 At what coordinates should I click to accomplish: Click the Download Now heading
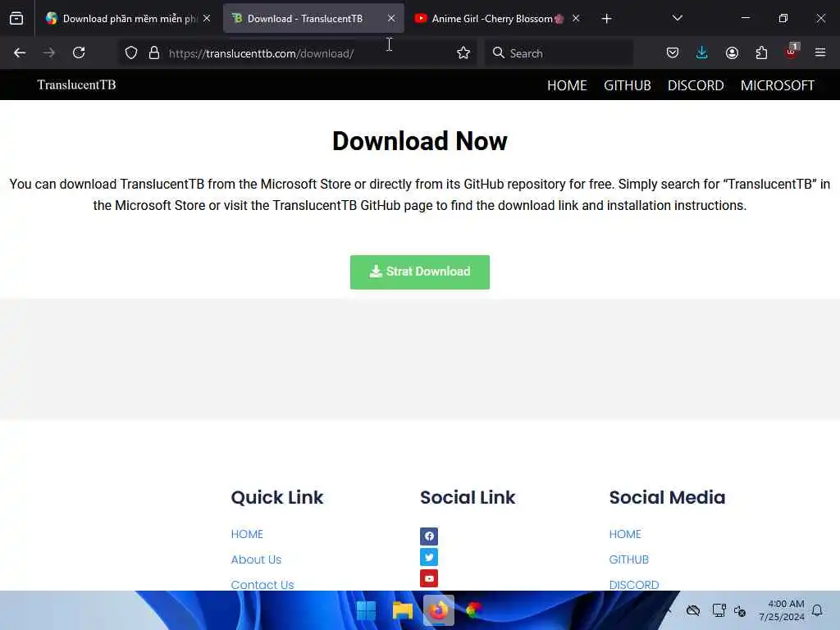pyautogui.click(x=420, y=141)
